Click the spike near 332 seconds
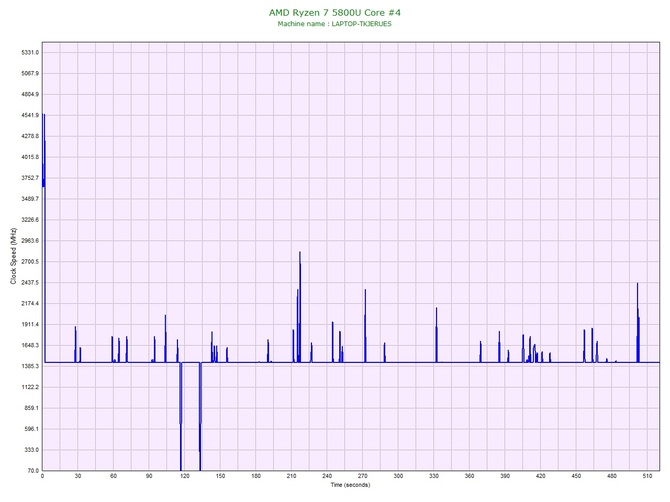The height and width of the screenshot is (502, 670). tap(436, 335)
